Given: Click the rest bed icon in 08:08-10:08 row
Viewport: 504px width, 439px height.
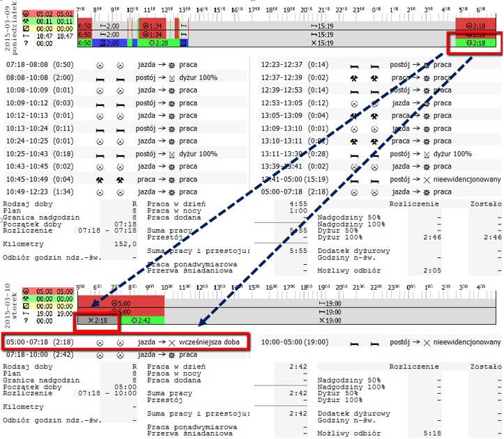Looking at the screenshot, I should tap(100, 79).
